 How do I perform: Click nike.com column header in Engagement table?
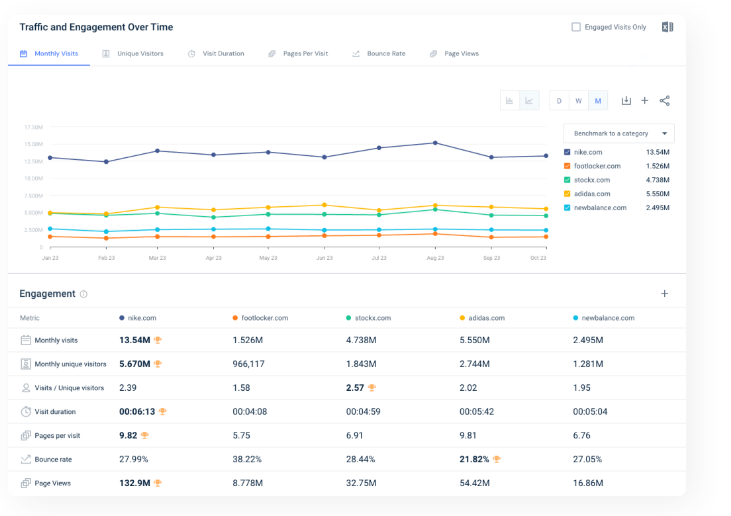138,318
